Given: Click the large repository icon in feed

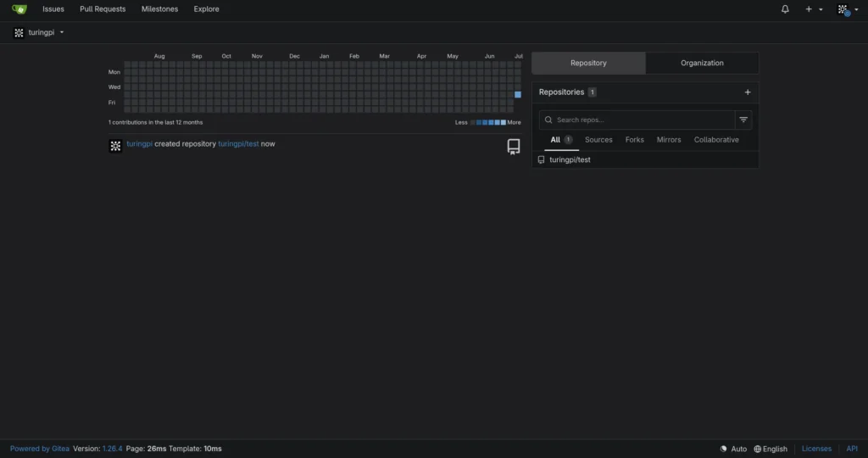Looking at the screenshot, I should pos(514,146).
